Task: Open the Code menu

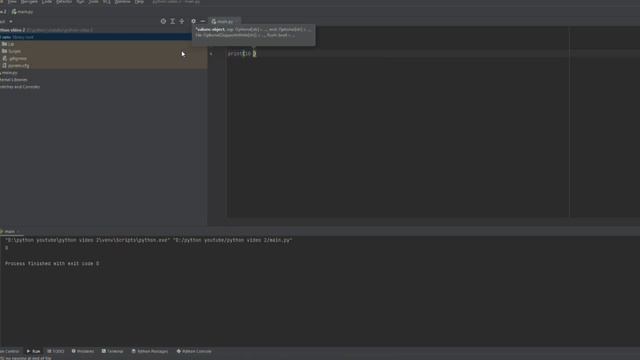Action: tap(47, 2)
